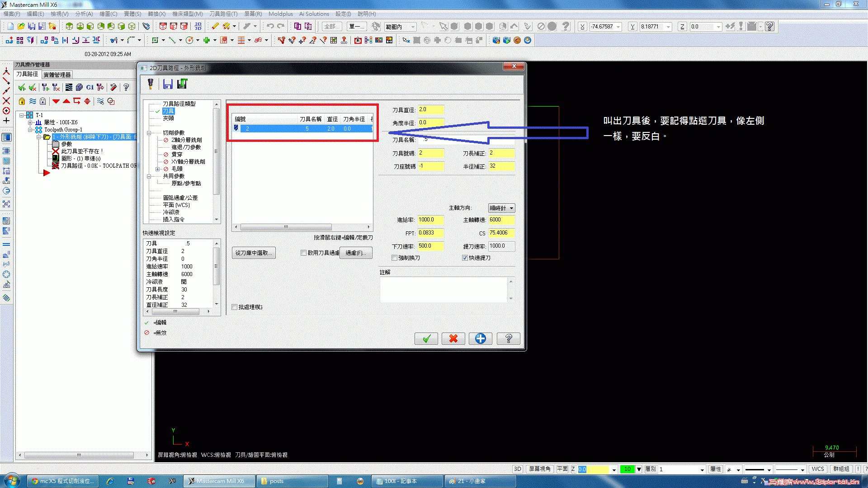This screenshot has height=488, width=868.
Task: Click the 從刀庫中選取 button
Action: (254, 253)
